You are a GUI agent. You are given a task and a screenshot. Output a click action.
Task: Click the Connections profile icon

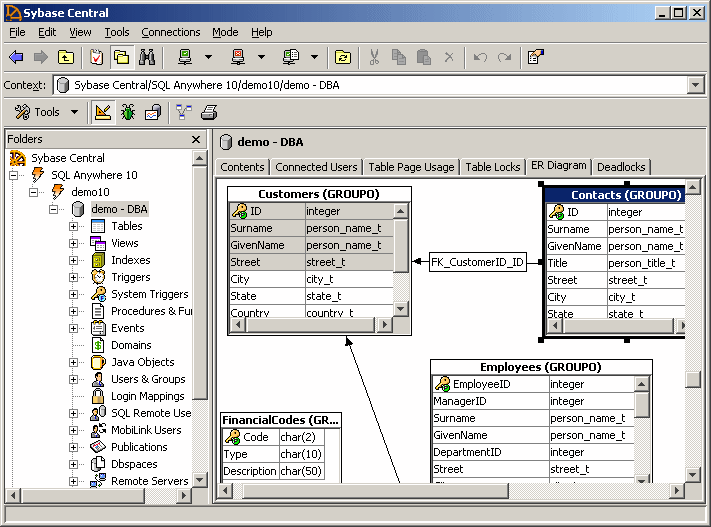click(291, 57)
